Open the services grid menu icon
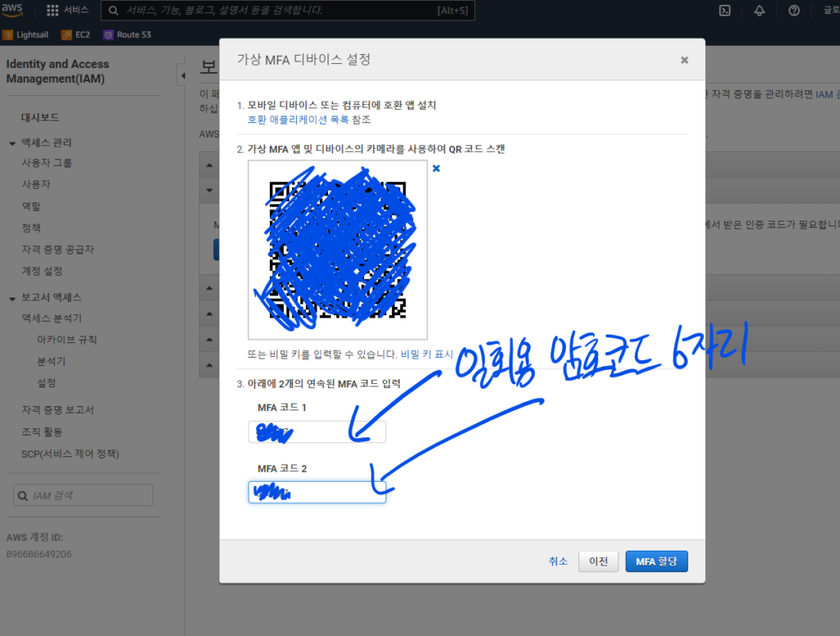Image resolution: width=840 pixels, height=636 pixels. [x=52, y=10]
